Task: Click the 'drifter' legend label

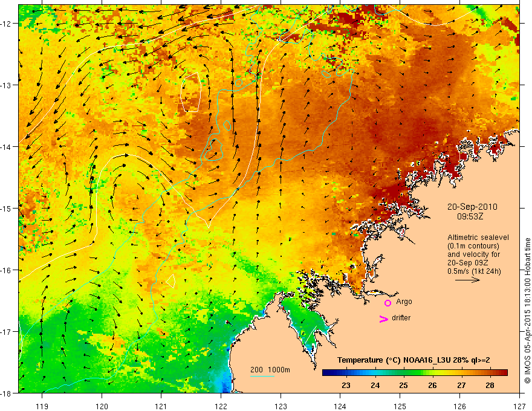Action: coord(401,318)
